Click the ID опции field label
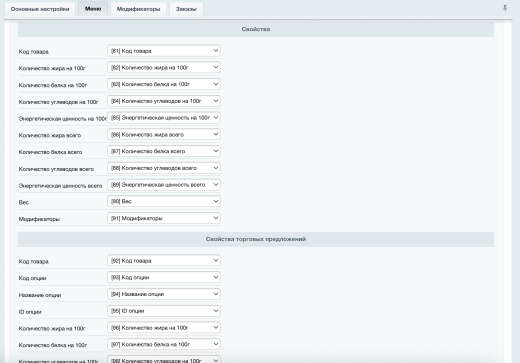Screen dimensions: 520x363 pyautogui.click(x=30, y=312)
